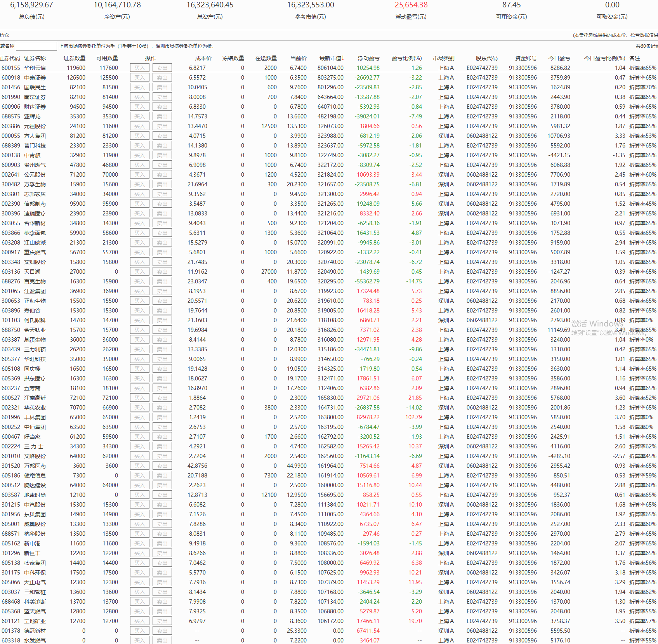Sell 三力制药 using its 卖出 button
658x644 pixels.
pos(162,349)
